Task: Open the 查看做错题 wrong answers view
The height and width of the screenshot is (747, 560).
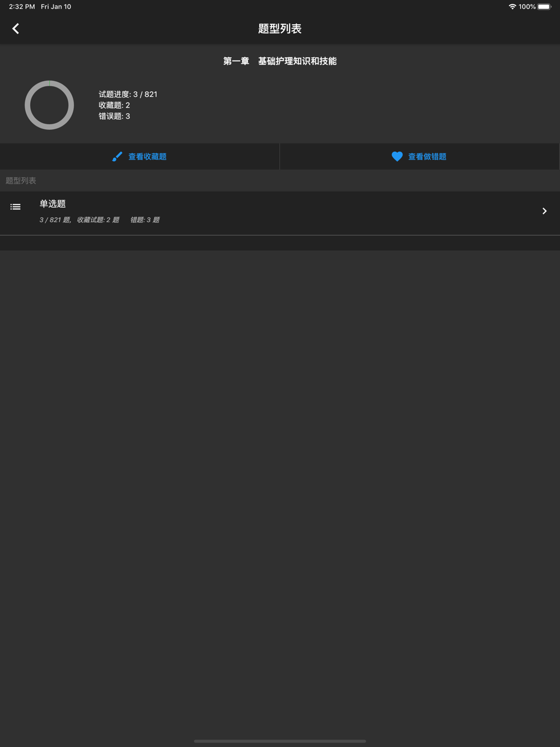Action: coord(419,157)
